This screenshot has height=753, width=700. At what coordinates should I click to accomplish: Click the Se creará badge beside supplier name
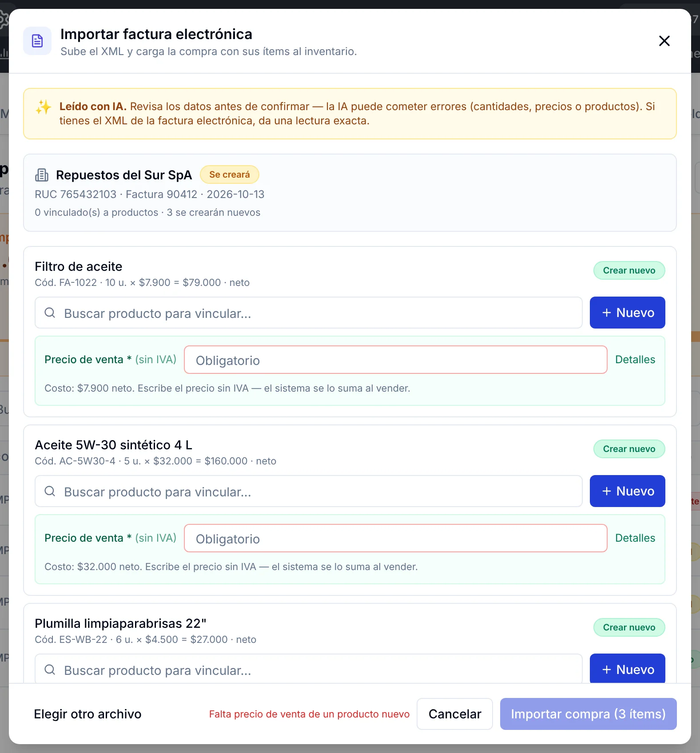tap(230, 174)
